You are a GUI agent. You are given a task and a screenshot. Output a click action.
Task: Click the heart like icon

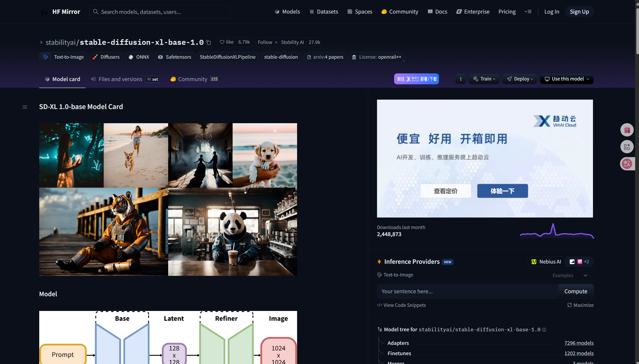point(222,42)
